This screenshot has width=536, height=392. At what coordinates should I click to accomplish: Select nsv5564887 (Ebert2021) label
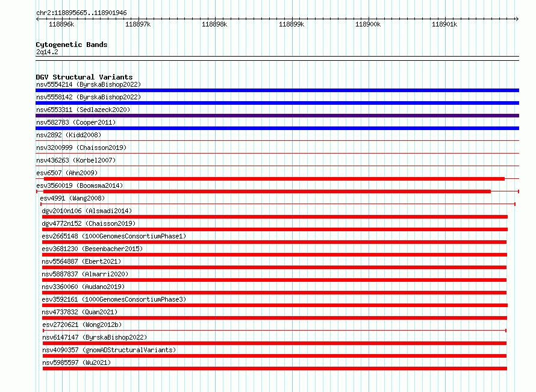coord(81,261)
